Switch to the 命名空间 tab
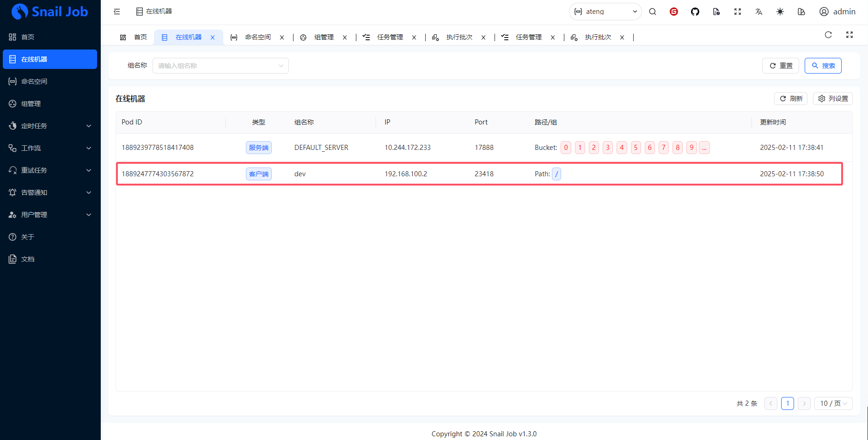 pyautogui.click(x=257, y=37)
